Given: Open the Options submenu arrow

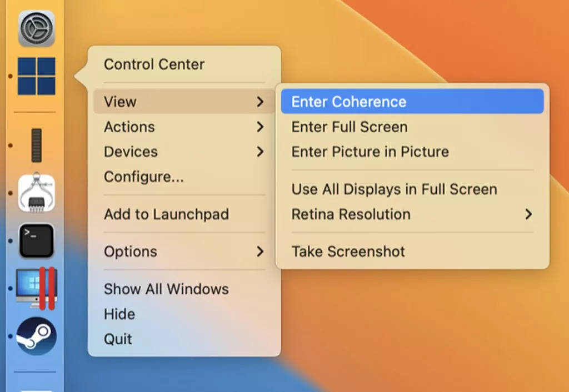Looking at the screenshot, I should pos(260,252).
